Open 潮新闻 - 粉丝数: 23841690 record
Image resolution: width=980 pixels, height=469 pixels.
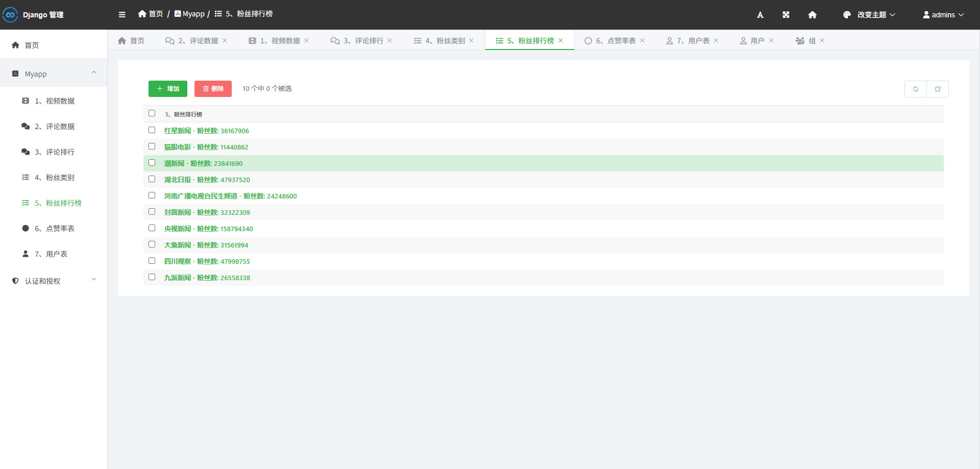pos(204,164)
